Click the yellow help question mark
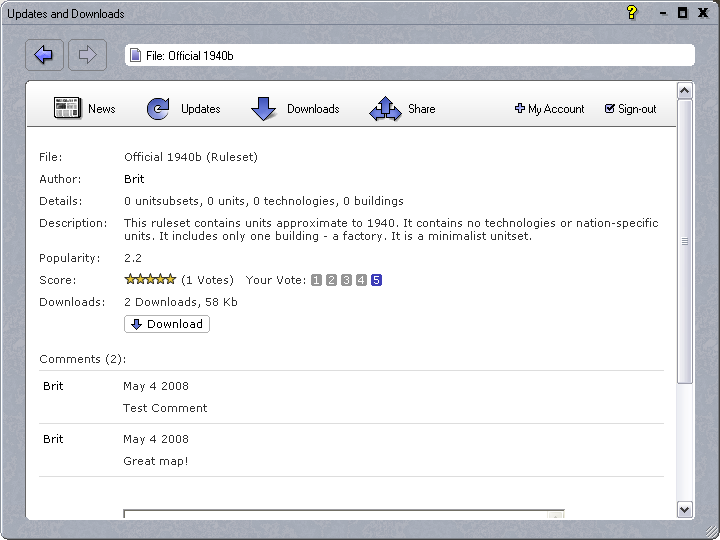Image resolution: width=720 pixels, height=540 pixels. pyautogui.click(x=631, y=13)
